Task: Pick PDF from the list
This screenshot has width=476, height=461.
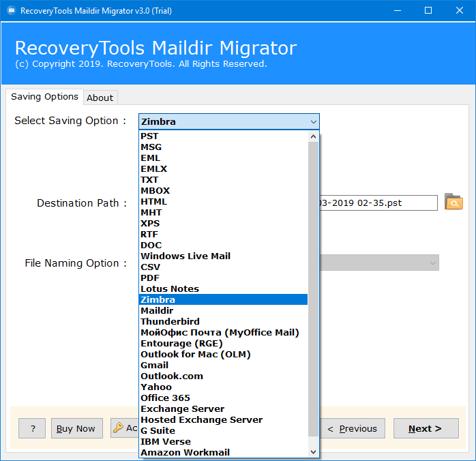Action: tap(223, 278)
